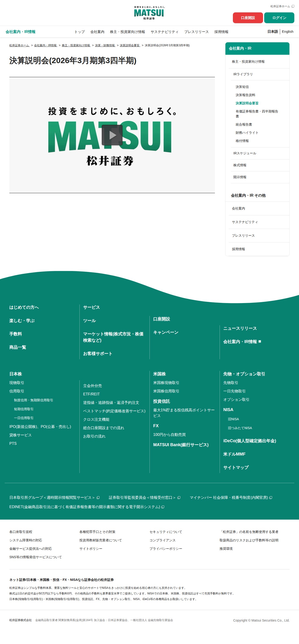Click MATSUI Bank(銀行サービス) footer link

pos(181,445)
